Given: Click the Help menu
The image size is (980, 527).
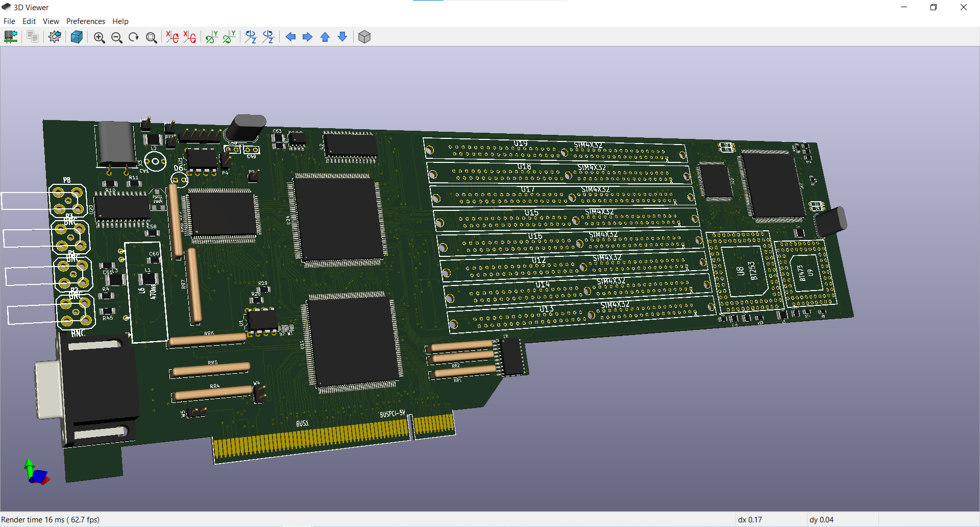Looking at the screenshot, I should tap(120, 21).
